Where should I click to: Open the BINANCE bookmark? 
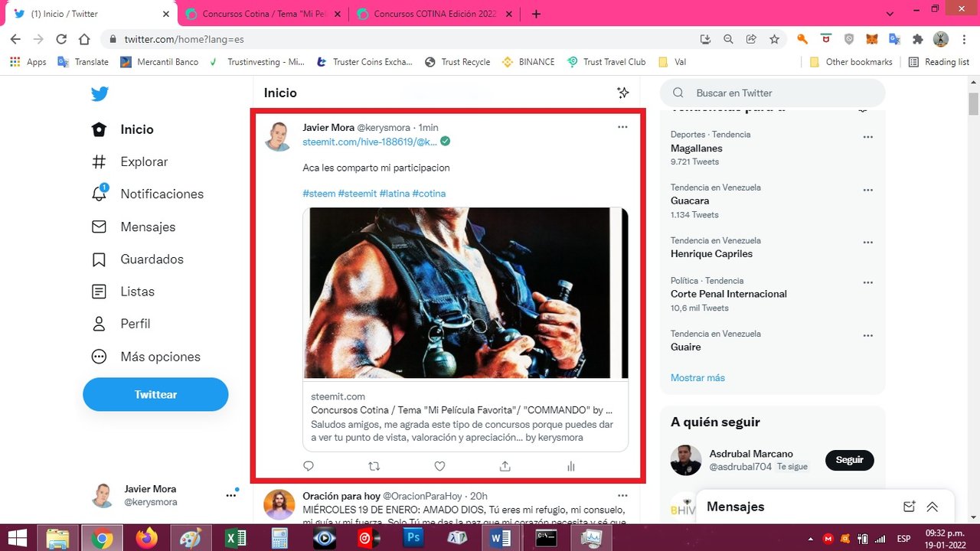(x=528, y=62)
